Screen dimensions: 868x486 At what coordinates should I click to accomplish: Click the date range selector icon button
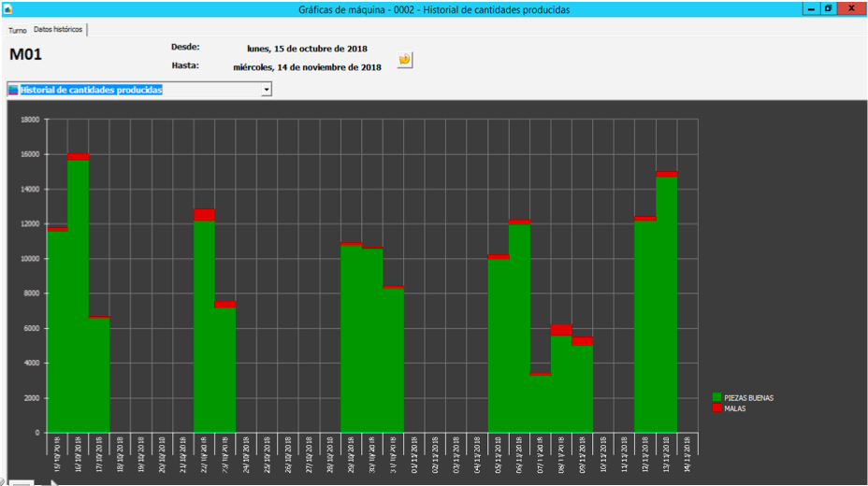[404, 59]
